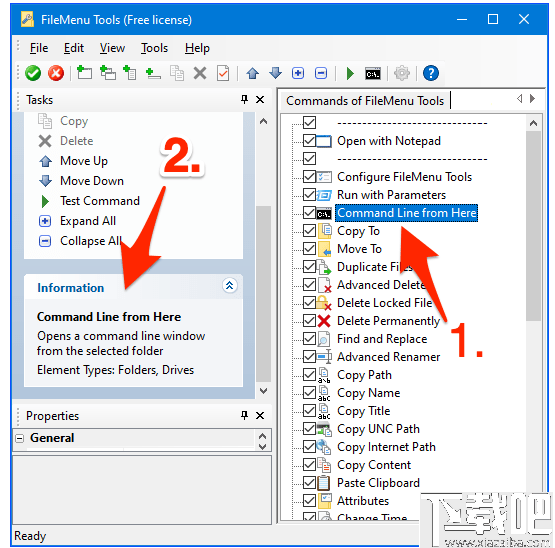Click the Find and Replace icon in list

click(x=324, y=339)
